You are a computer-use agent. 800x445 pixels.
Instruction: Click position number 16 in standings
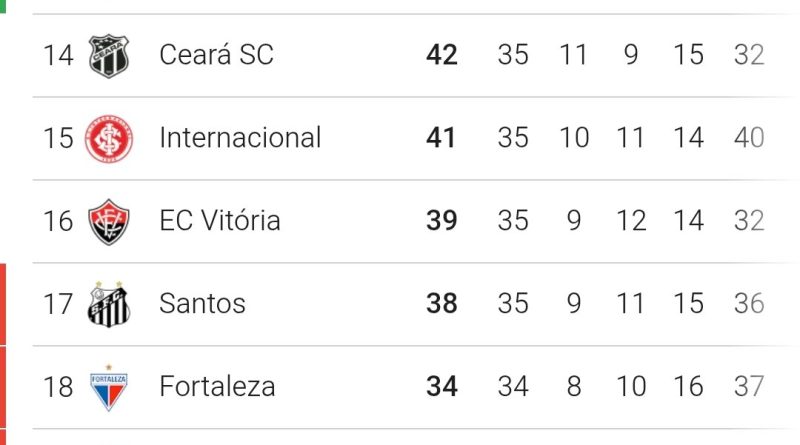click(x=58, y=221)
